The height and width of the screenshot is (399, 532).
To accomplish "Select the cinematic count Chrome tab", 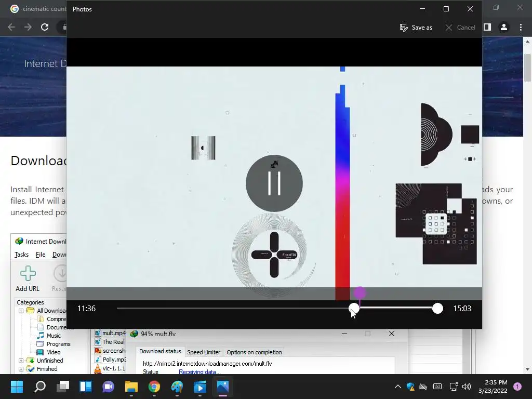I will [x=37, y=9].
